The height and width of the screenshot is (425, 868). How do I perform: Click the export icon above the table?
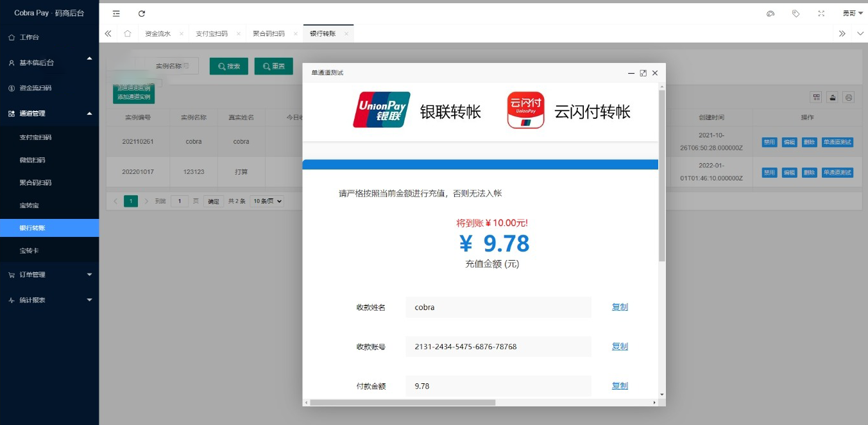pos(833,98)
